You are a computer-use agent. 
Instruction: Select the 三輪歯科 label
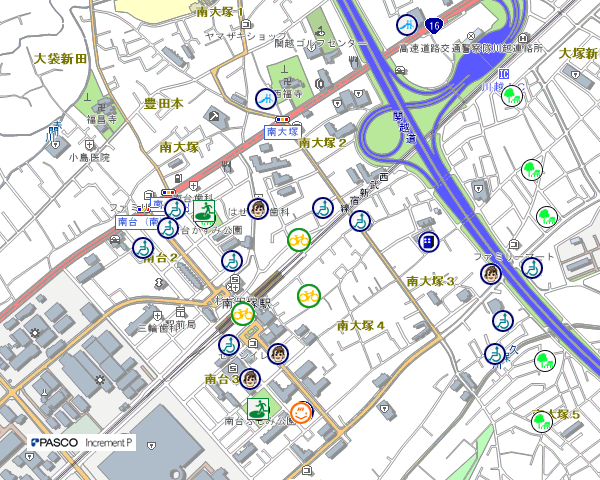pyautogui.click(x=158, y=328)
